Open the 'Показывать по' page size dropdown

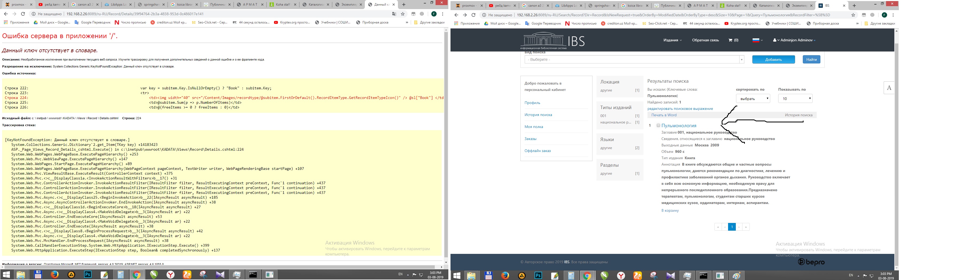point(795,99)
